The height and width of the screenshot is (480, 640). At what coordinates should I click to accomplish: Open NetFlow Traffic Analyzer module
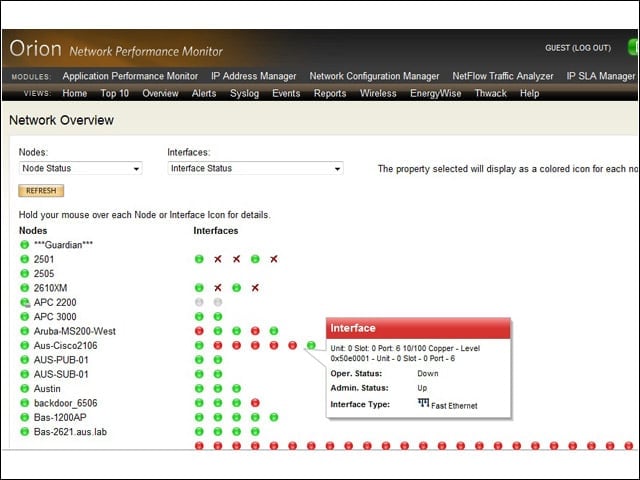pyautogui.click(x=503, y=76)
